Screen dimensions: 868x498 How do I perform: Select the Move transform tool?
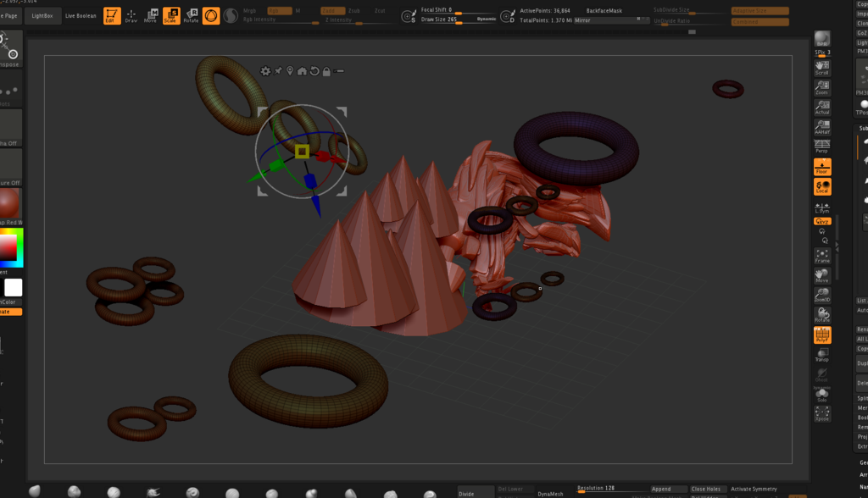[151, 15]
